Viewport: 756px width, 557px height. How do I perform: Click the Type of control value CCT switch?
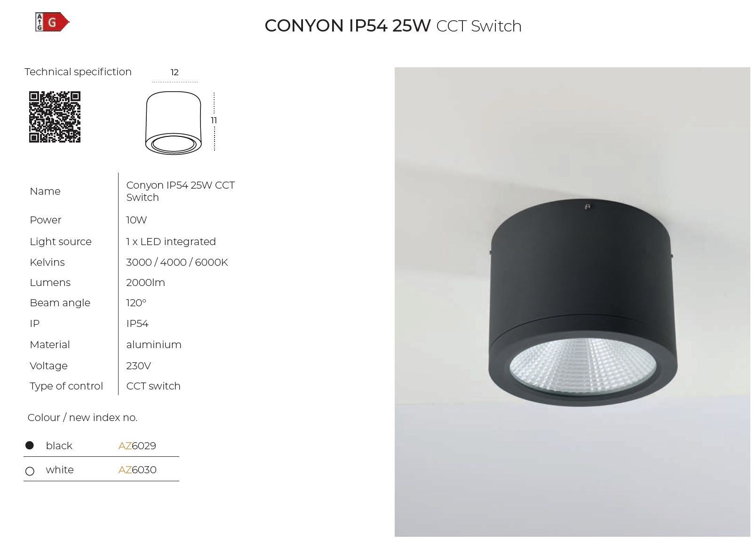[153, 386]
